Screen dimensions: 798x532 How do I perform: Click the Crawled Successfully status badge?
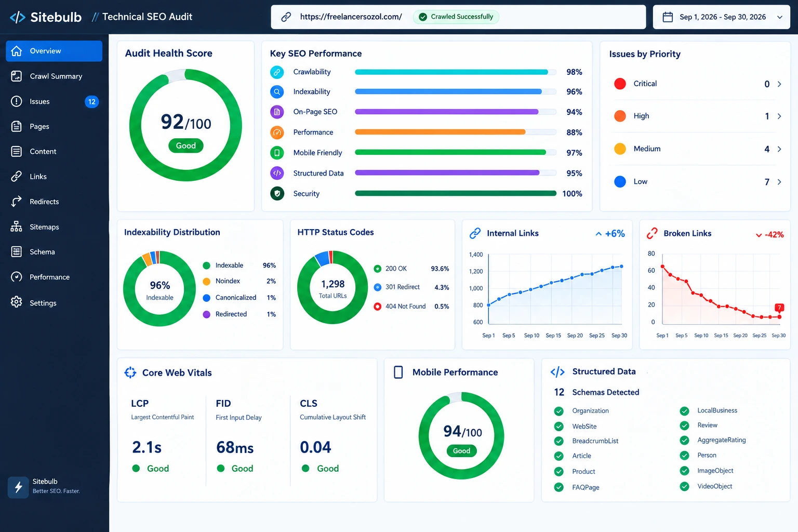456,17
